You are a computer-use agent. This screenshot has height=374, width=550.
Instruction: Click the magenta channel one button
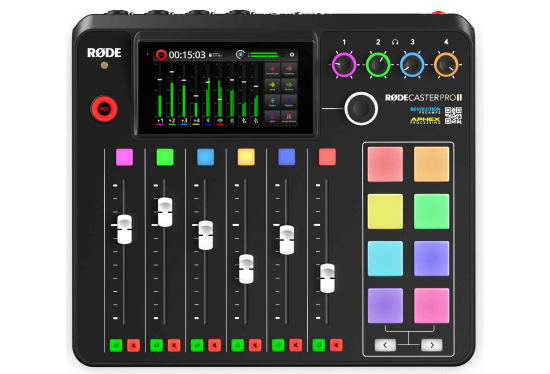click(125, 157)
